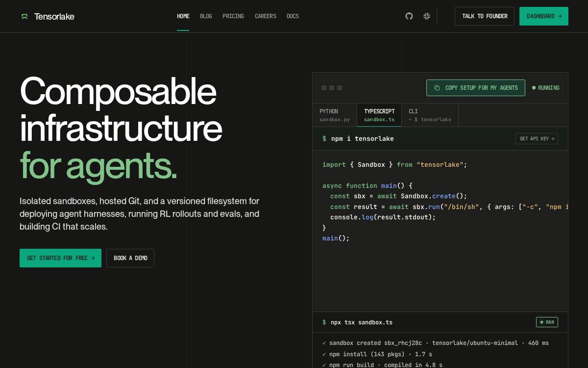Click the green Running status dot
This screenshot has height=368, width=588.
[x=534, y=88]
